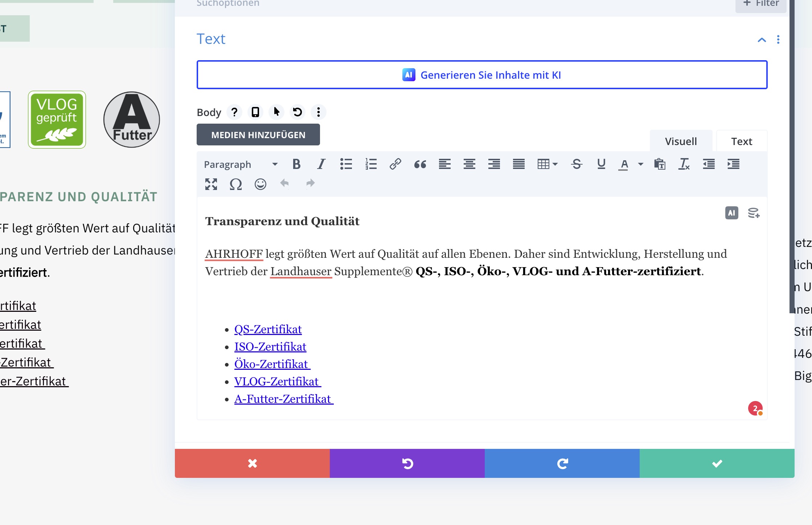
Task: Click the underlined word Landhauser in editor
Action: coord(301,271)
